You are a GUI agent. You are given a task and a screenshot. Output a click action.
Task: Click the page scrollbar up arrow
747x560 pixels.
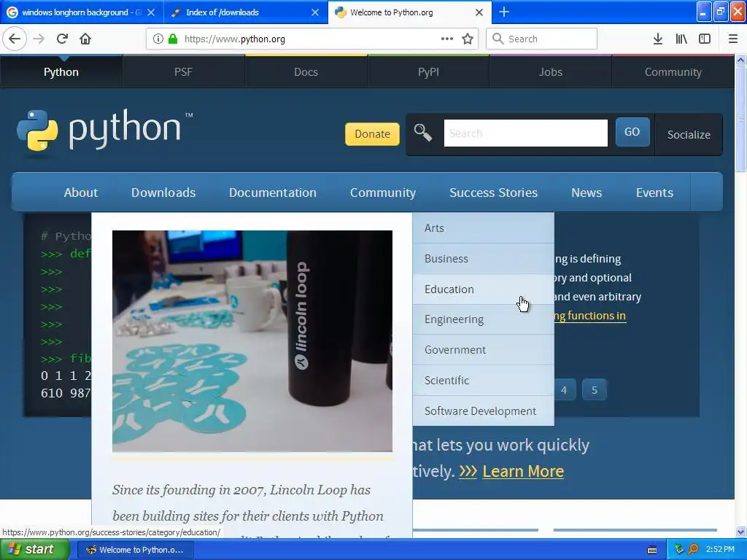[740, 60]
